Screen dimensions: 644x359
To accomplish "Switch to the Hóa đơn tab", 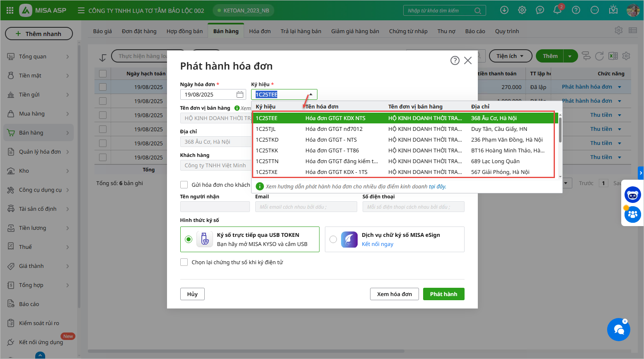I will click(259, 31).
